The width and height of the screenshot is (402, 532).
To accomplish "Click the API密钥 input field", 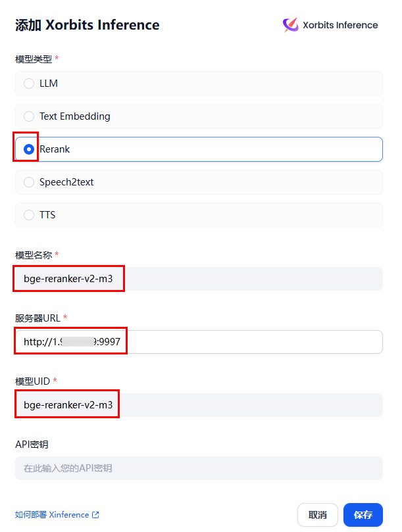I will coord(199,468).
